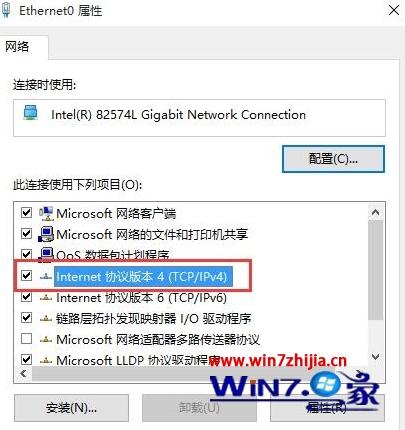The image size is (405, 430).
Task: Click the horizontal scroll left arrow
Action: 23,374
